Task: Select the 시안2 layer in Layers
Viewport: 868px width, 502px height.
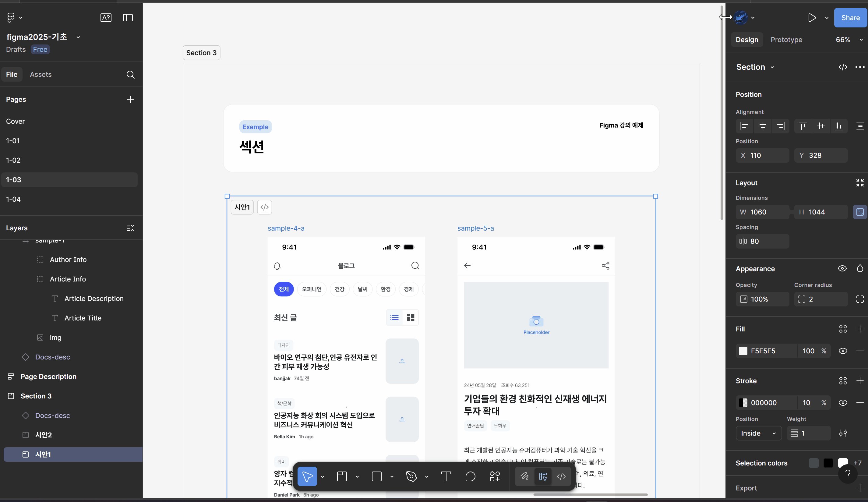Action: (x=43, y=435)
